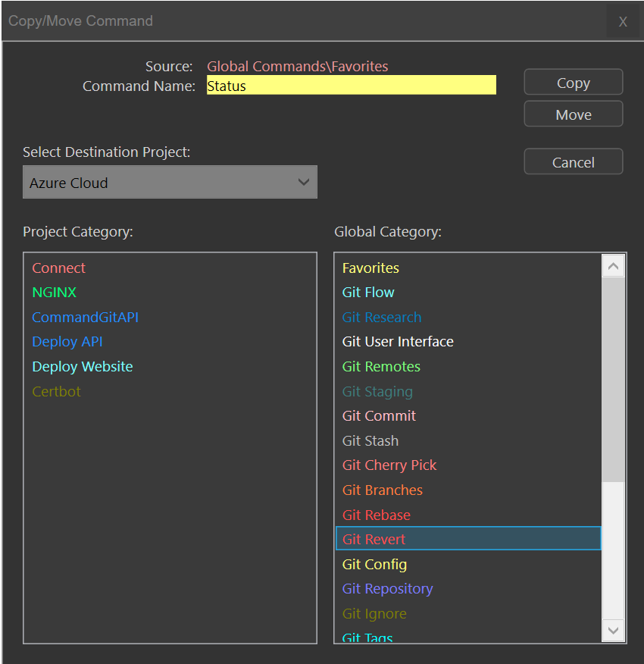Choose CommandGitAPI in Project Category list
644x664 pixels.
click(85, 318)
